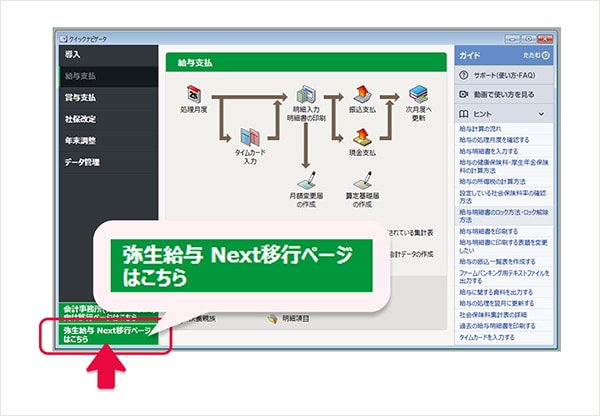Open 明細入力 明細書の印刷 icon
Screen dimensions: 600x416
click(306, 95)
